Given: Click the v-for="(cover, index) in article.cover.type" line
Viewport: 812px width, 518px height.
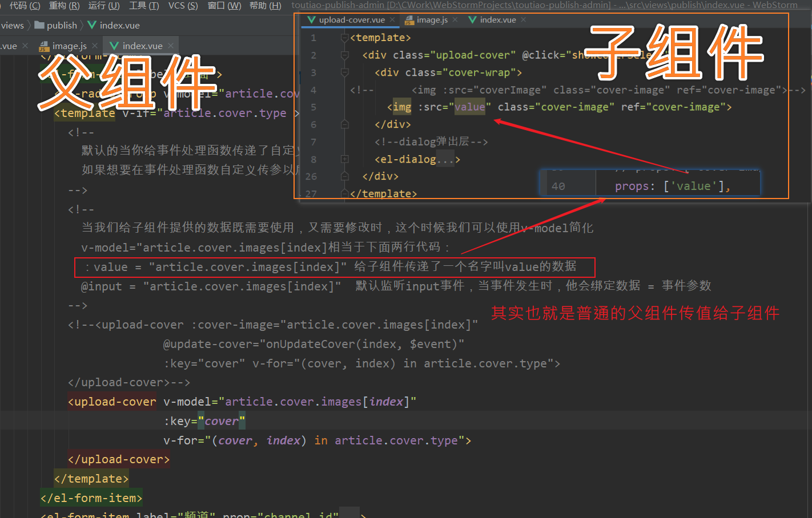Looking at the screenshot, I should click(x=317, y=440).
